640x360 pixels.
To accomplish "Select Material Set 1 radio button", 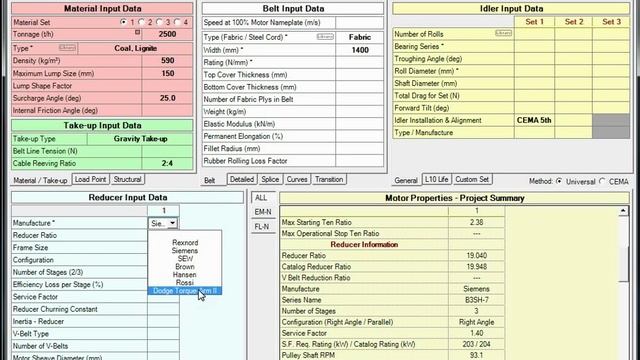I will (123, 22).
